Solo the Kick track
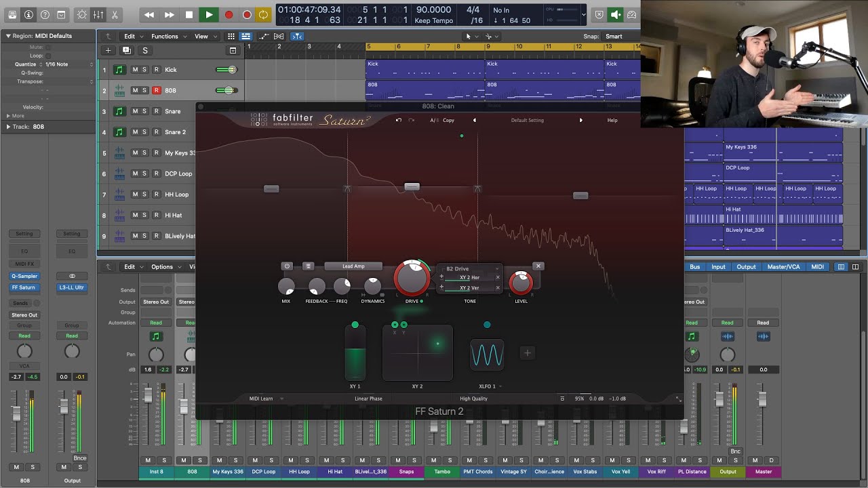Screen dimensions: 868x488 (x=144, y=70)
